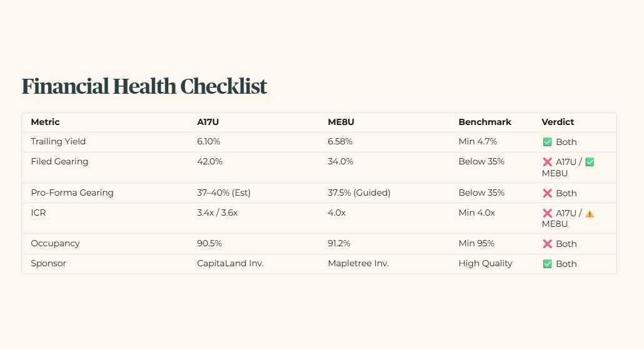Click the Min 95% occupancy benchmark

coord(476,243)
